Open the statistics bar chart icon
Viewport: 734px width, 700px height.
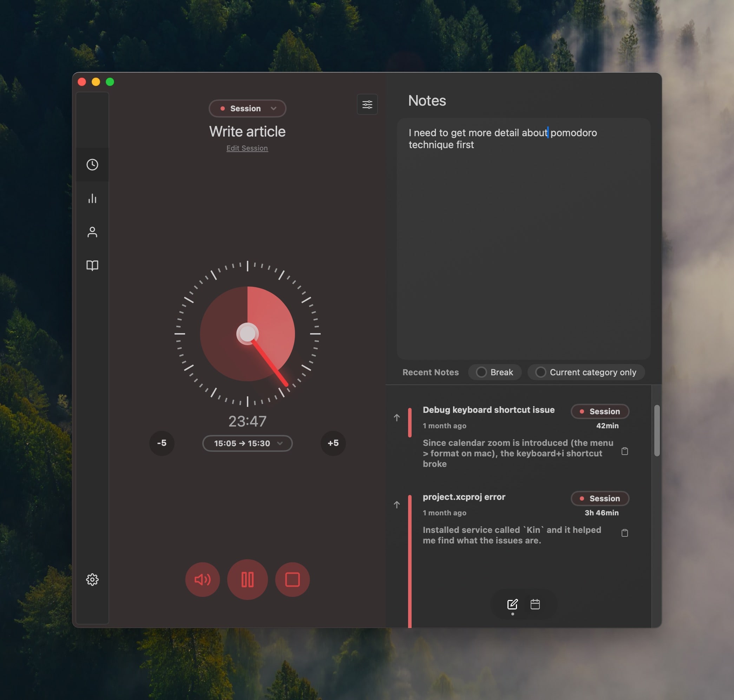pyautogui.click(x=92, y=198)
